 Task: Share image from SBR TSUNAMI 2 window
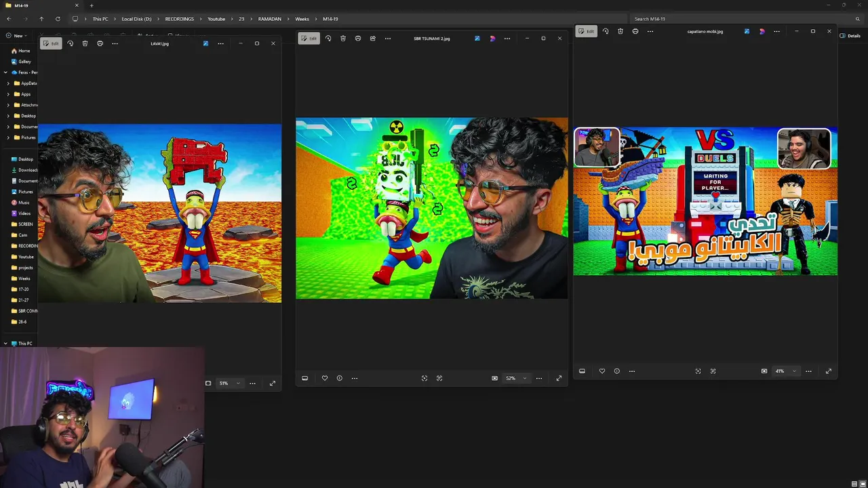tap(372, 39)
